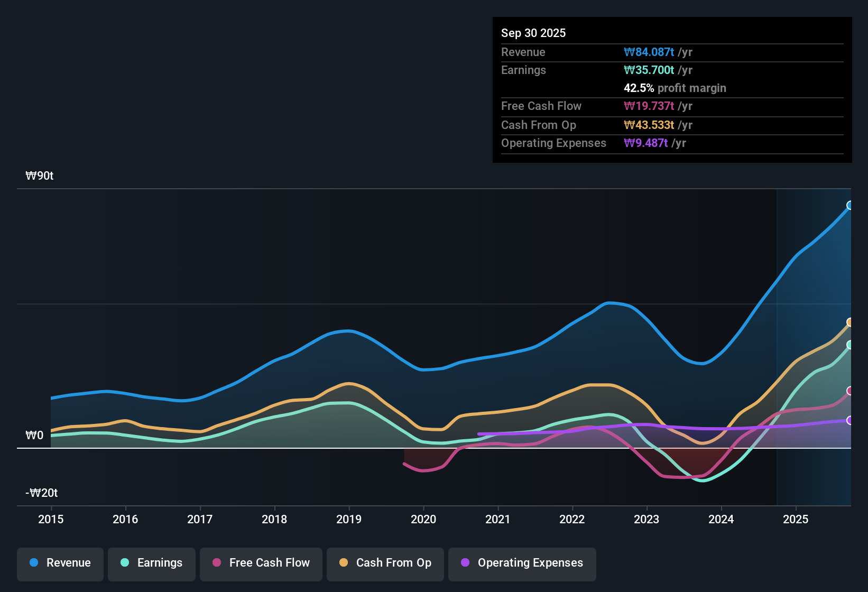Open the Free Cash Flow detail row
The height and width of the screenshot is (592, 868).
click(x=541, y=106)
